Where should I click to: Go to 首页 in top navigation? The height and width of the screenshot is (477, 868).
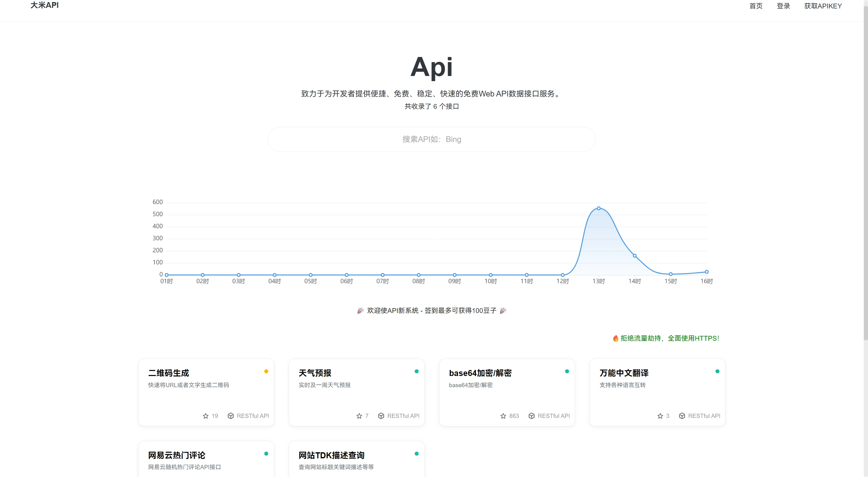[x=756, y=6]
